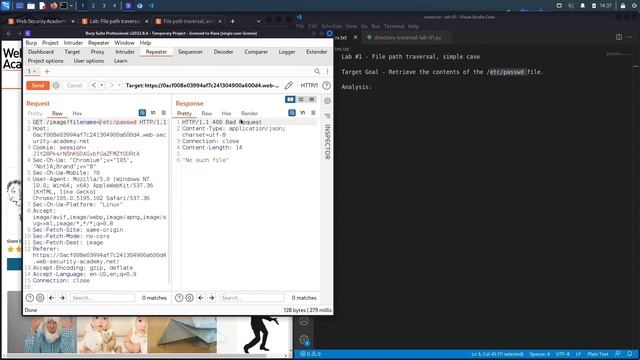Open the forward-history dropdown arrow
This screenshot has width=640, height=360.
pyautogui.click(x=119, y=85)
